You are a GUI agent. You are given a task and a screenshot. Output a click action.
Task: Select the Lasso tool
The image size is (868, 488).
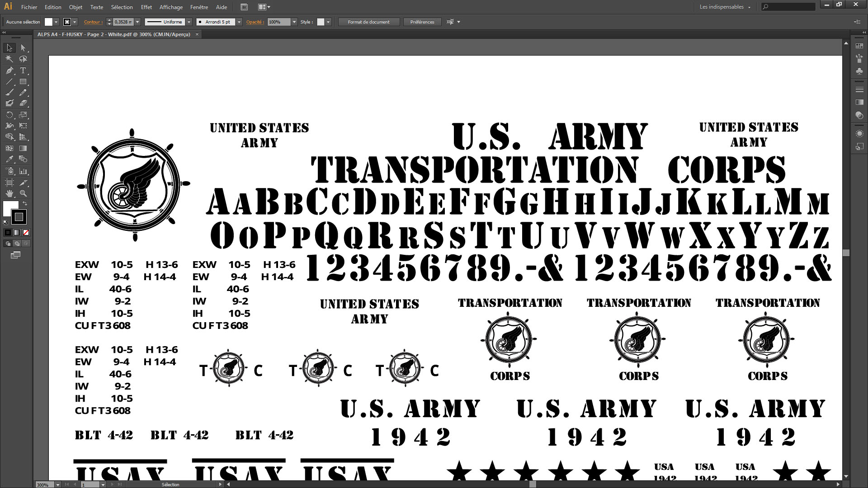click(23, 59)
